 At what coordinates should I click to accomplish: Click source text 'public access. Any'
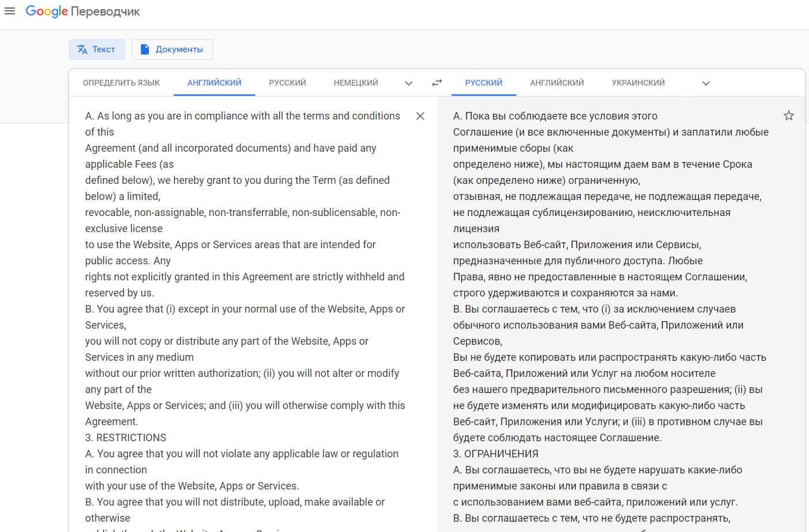(x=128, y=261)
